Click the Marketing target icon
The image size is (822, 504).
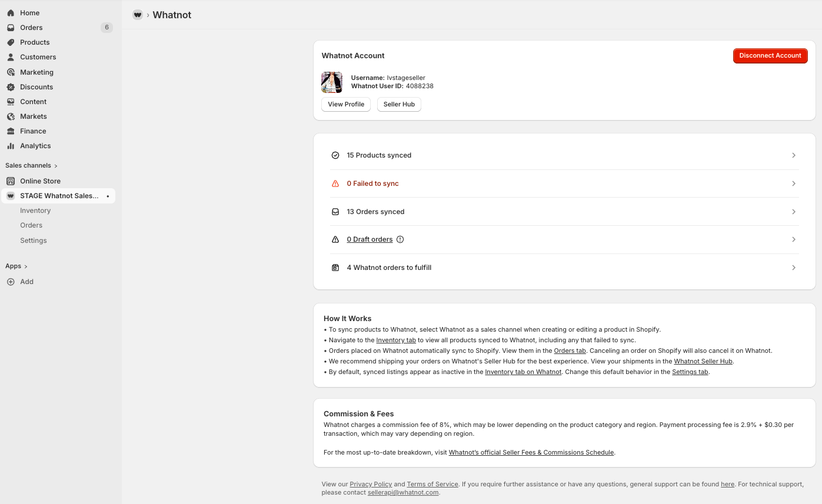pos(11,72)
